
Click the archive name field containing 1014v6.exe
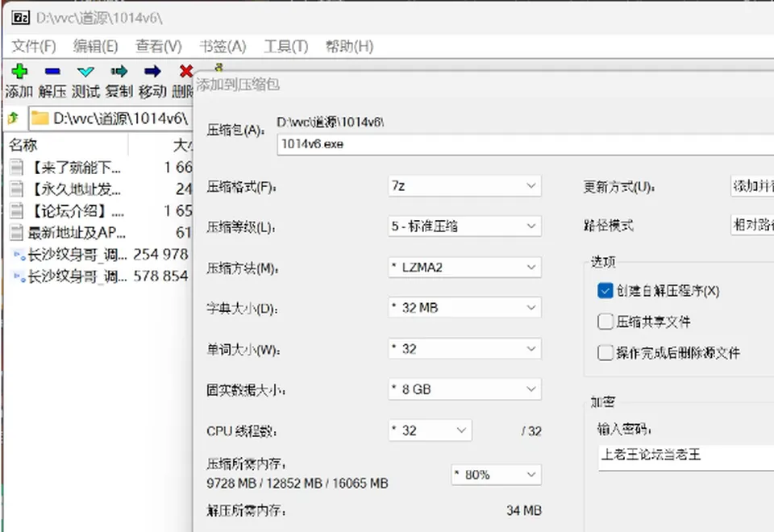pos(525,144)
